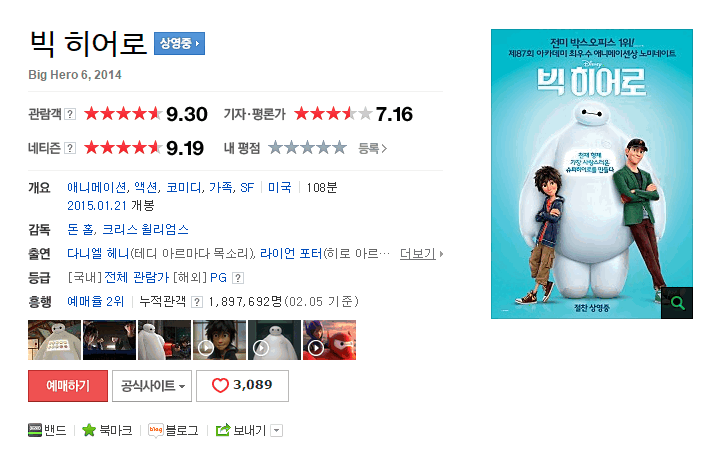This screenshot has height=456, width=713.
Task: Click help icon beside PG rating
Action: [238, 278]
